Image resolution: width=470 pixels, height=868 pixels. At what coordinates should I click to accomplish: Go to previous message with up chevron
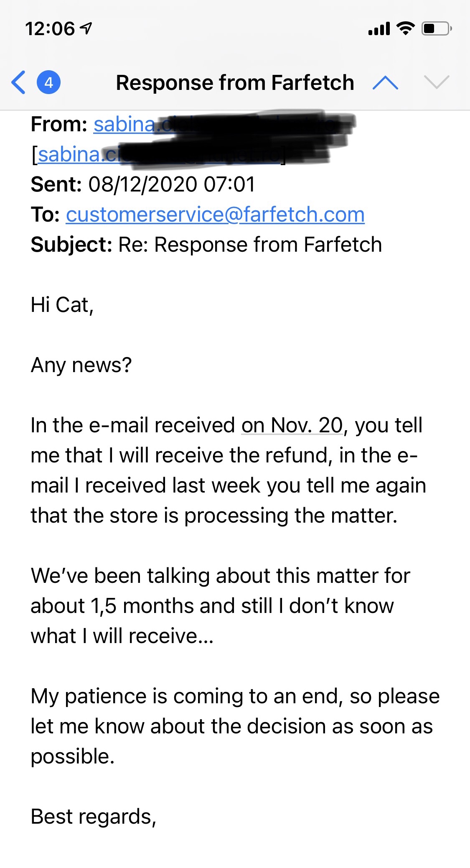point(385,82)
